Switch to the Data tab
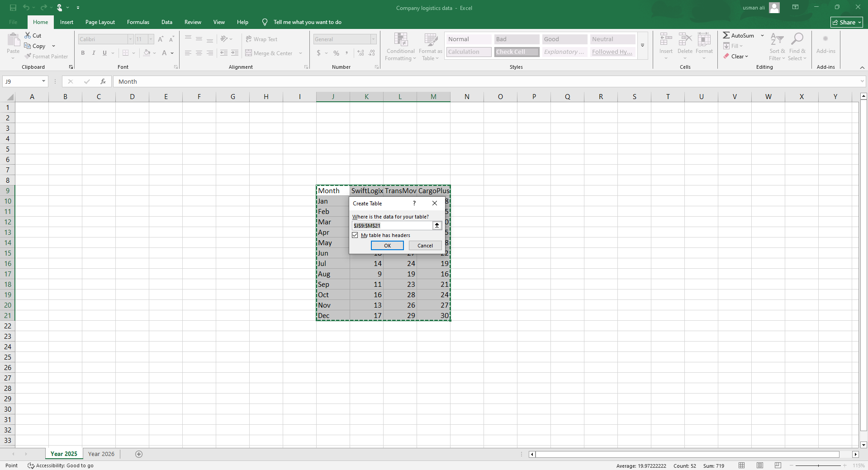This screenshot has height=470, width=868. [167, 22]
